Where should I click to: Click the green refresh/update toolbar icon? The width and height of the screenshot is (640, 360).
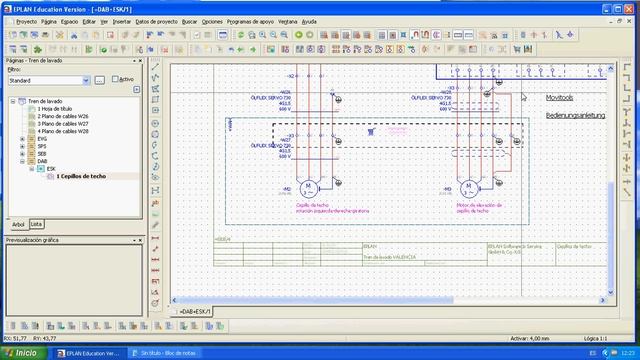241,35
